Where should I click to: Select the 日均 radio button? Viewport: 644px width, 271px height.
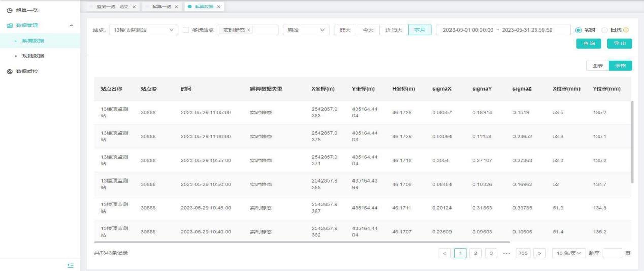(x=604, y=30)
